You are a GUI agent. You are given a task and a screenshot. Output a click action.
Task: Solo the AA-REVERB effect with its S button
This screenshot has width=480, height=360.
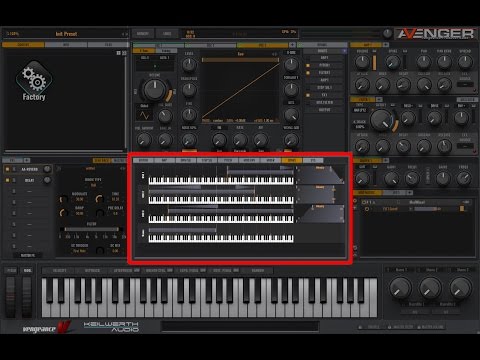click(14, 169)
